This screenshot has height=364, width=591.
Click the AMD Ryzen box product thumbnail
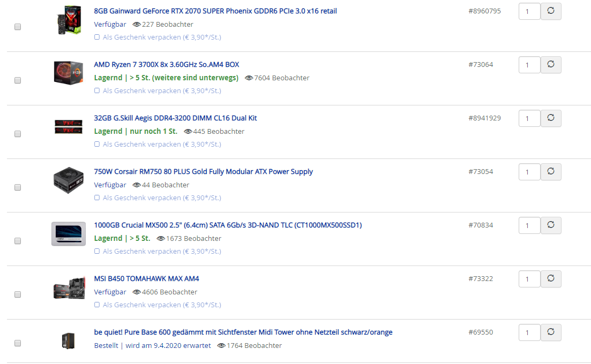[x=68, y=73]
